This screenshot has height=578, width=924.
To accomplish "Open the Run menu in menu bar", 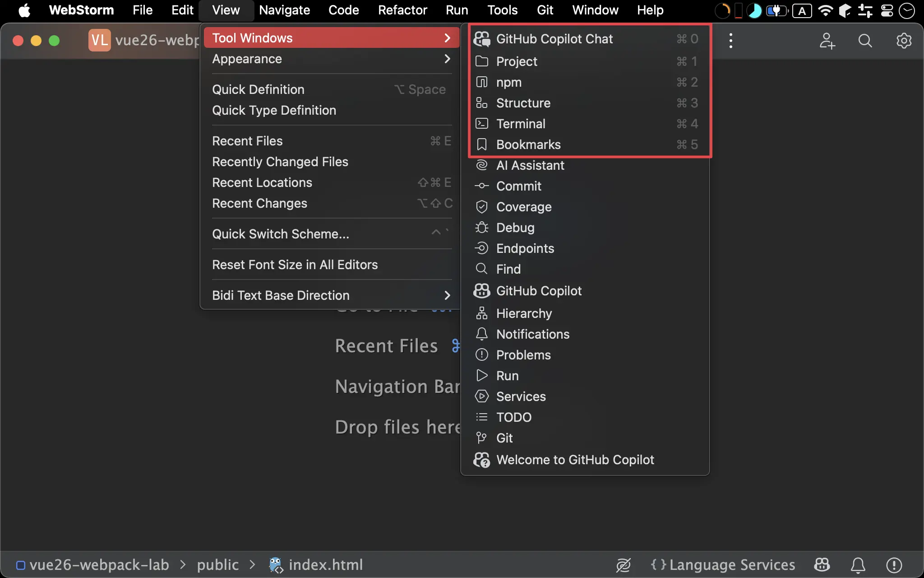I will pyautogui.click(x=457, y=10).
